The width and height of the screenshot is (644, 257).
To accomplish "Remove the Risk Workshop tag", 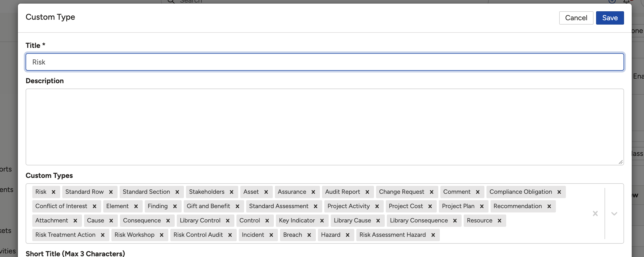I will click(x=162, y=235).
